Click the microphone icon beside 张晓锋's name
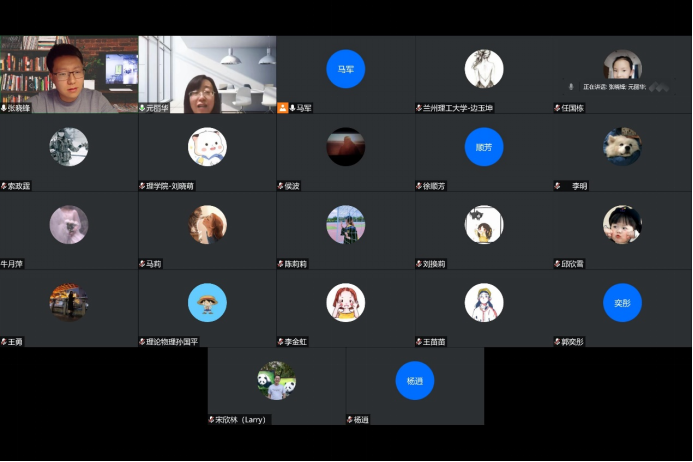Image resolution: width=693 pixels, height=462 pixels. (x=4, y=108)
